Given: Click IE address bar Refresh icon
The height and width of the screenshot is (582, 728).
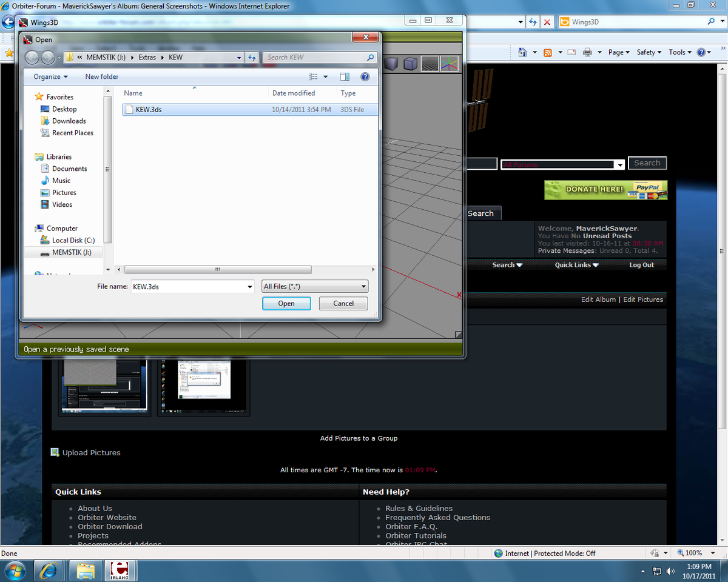Looking at the screenshot, I should click(x=533, y=22).
